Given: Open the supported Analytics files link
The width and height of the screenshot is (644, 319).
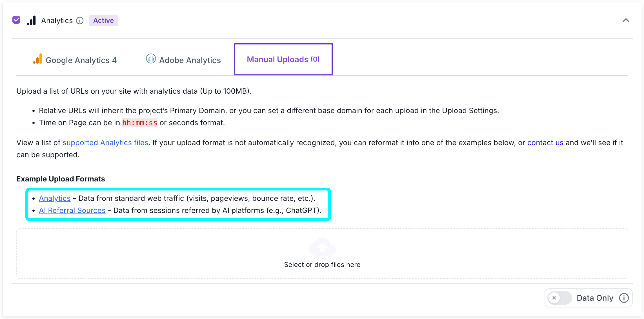Looking at the screenshot, I should pos(105,143).
